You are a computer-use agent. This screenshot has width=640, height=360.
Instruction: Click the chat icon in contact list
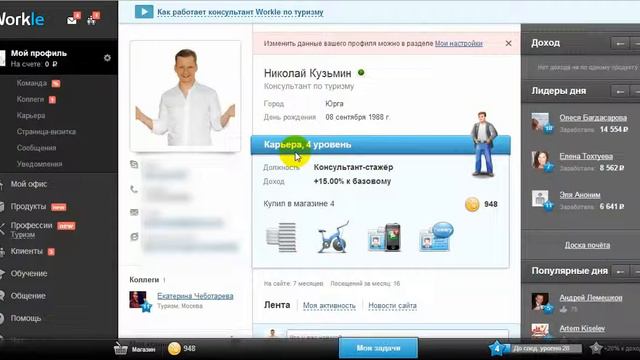134,237
